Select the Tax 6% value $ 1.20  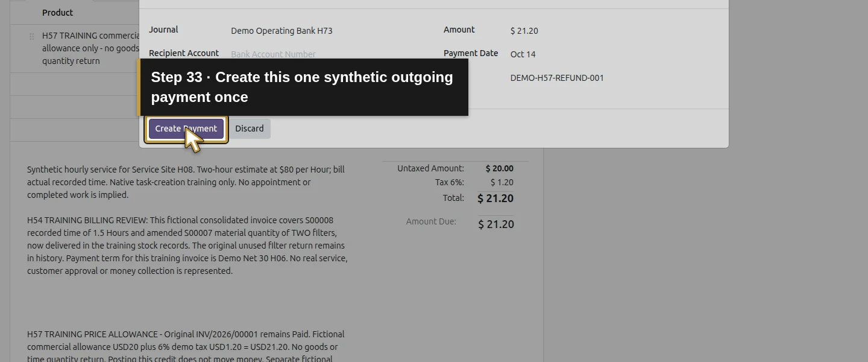(502, 182)
